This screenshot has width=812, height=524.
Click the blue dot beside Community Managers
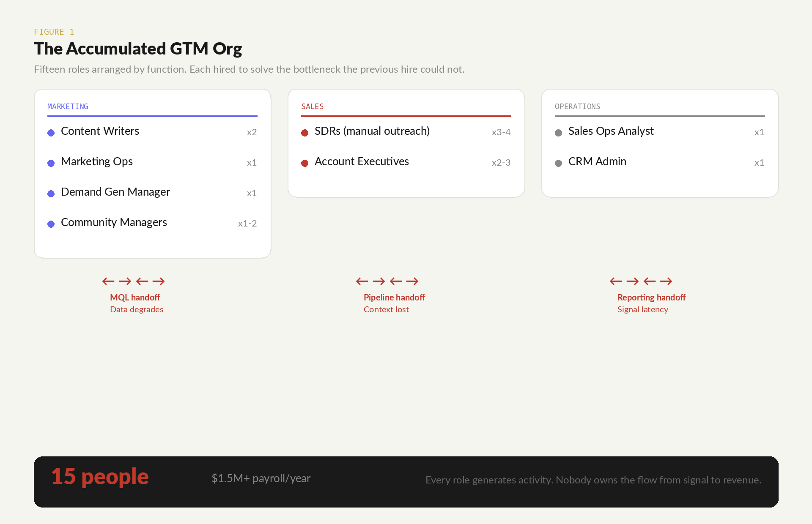pyautogui.click(x=51, y=224)
